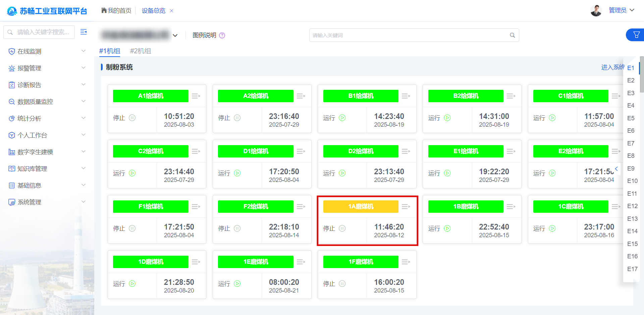Viewport: 644px width, 315px height.
Task: Click the running status icon on B1给煤机
Action: click(x=342, y=118)
